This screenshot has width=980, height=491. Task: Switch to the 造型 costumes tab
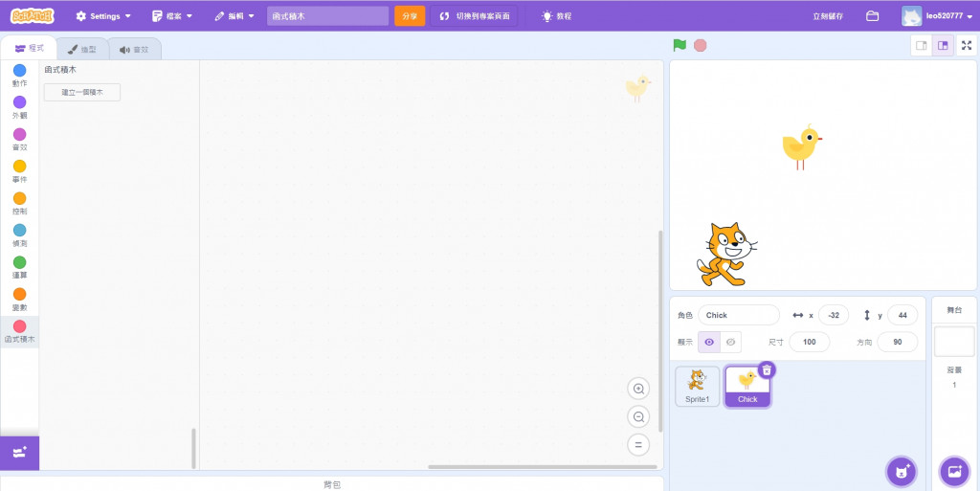82,49
